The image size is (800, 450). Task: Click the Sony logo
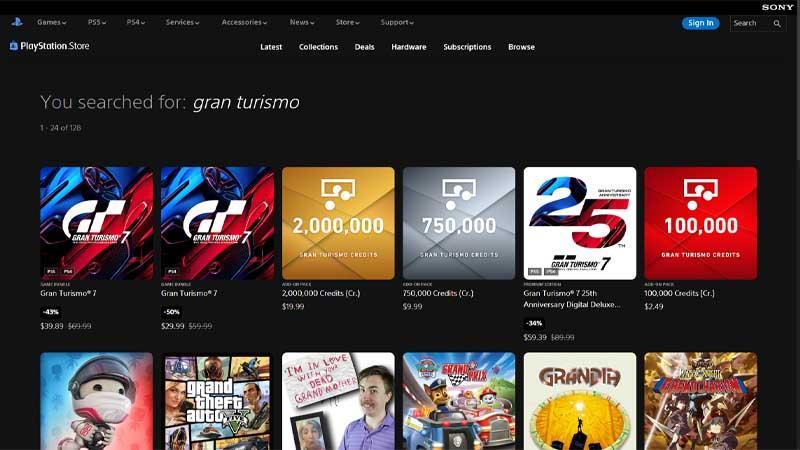coord(778,7)
